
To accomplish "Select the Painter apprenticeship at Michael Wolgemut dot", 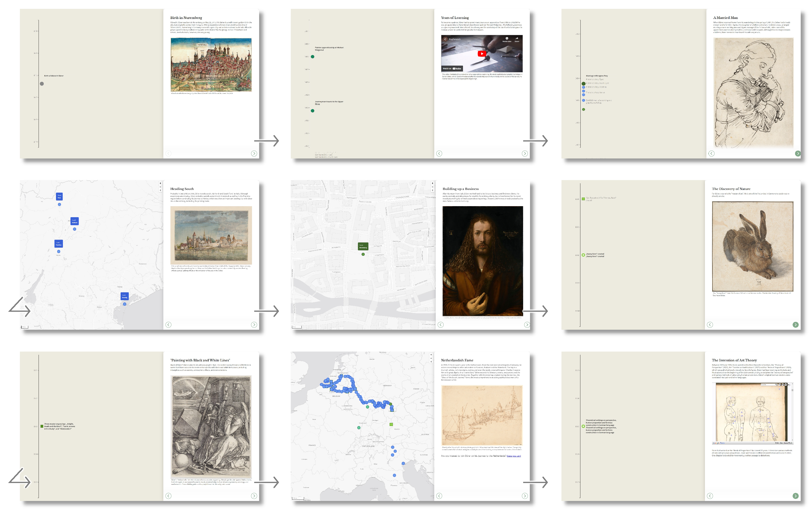I will [313, 57].
